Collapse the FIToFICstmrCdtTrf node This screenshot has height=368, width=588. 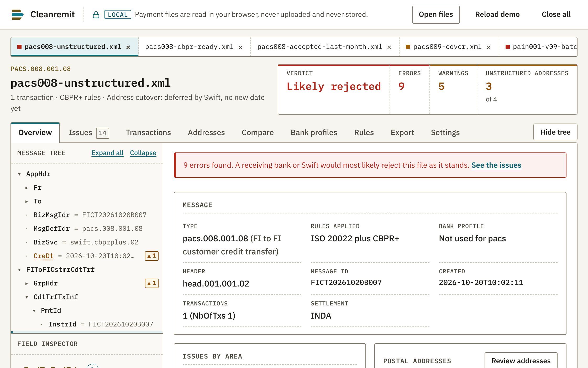19,270
